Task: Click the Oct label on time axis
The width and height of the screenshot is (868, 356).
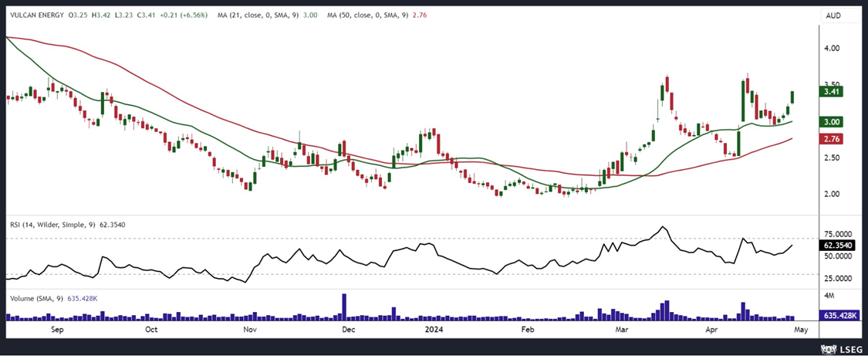Action: point(152,330)
